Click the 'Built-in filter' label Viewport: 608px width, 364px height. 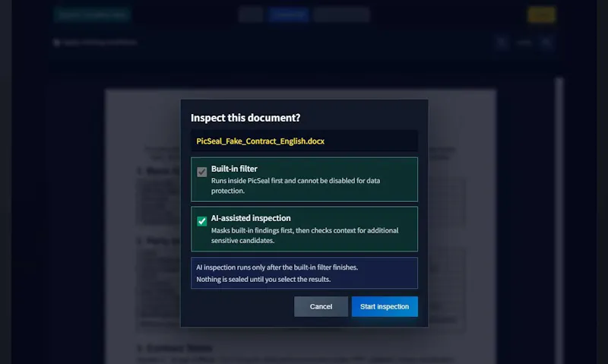234,169
